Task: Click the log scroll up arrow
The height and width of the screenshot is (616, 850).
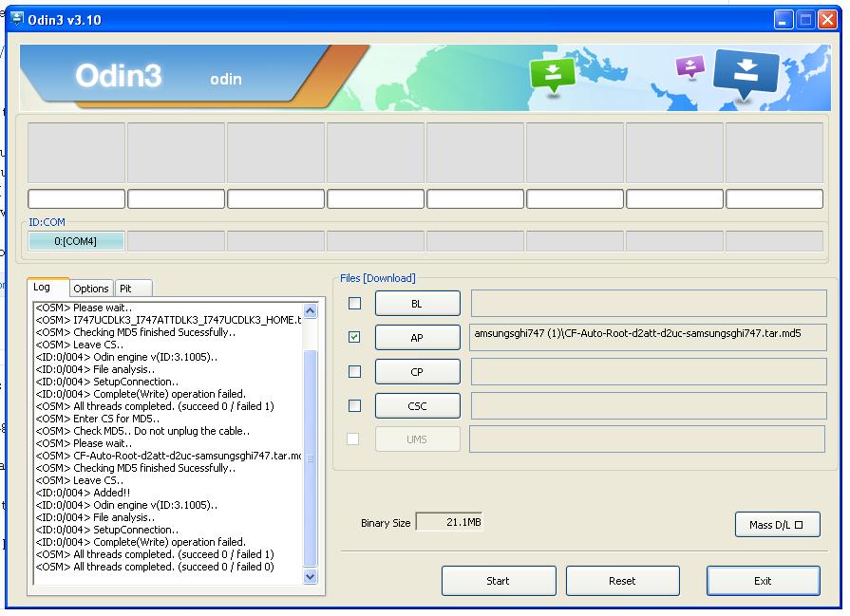Action: coord(310,310)
